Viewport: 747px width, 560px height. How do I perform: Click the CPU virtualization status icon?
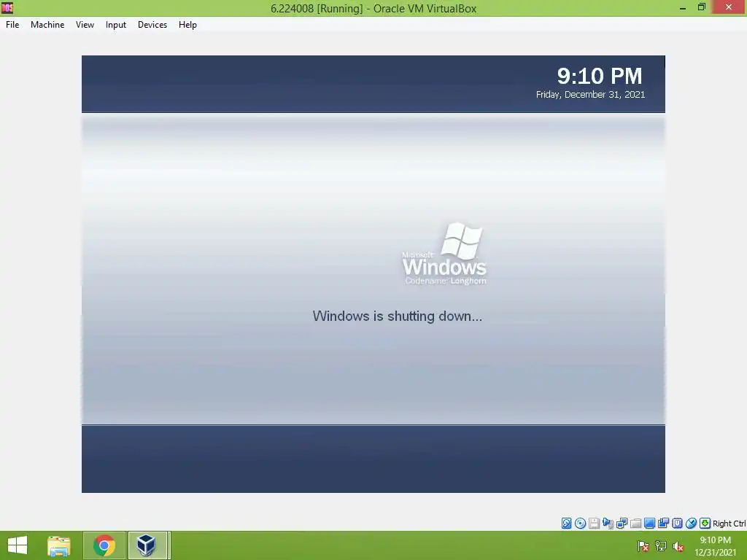point(677,524)
